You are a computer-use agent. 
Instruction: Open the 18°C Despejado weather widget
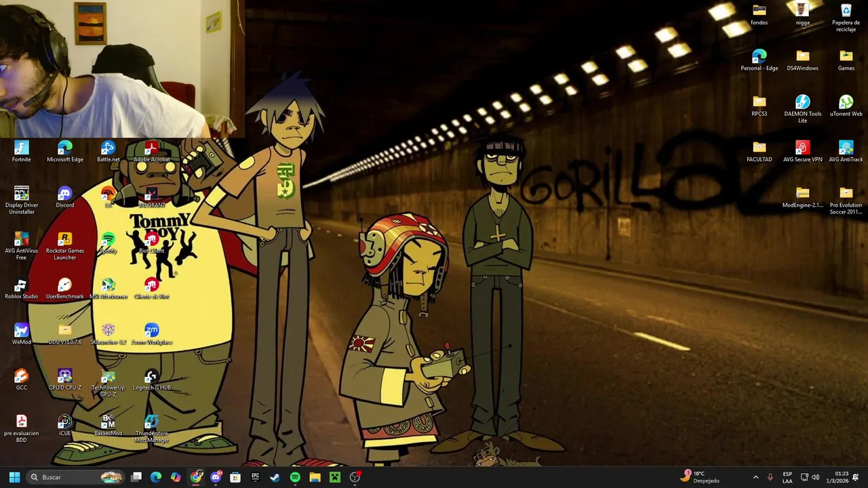point(700,477)
